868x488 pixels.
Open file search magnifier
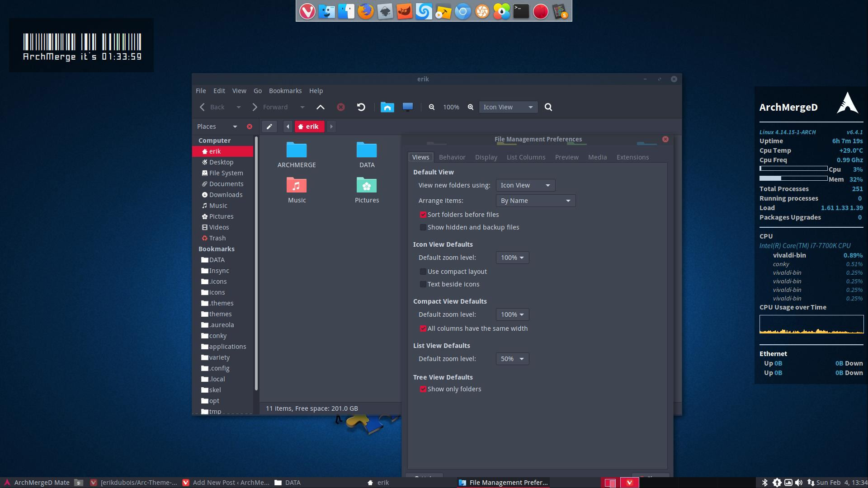pyautogui.click(x=548, y=107)
